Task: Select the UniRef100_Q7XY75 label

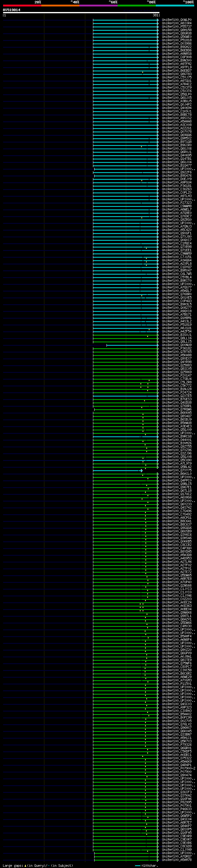Action: [x=176, y=470]
